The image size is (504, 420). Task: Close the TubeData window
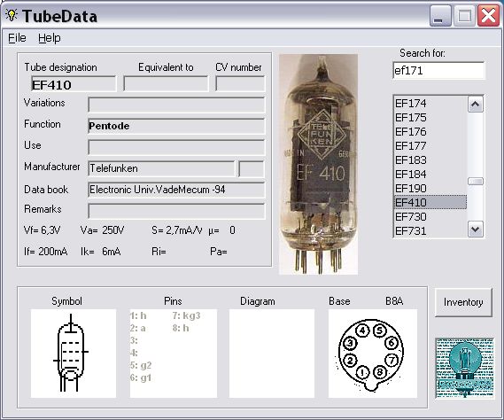(x=488, y=16)
